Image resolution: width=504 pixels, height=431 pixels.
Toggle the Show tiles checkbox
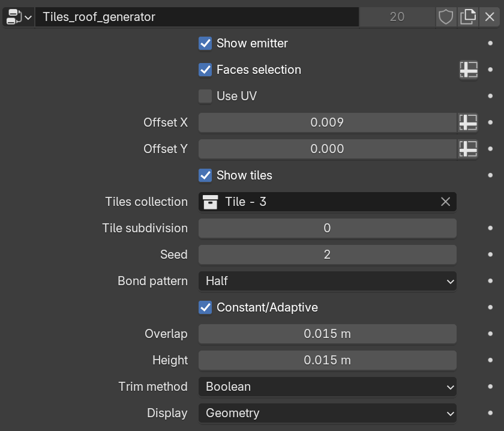click(x=205, y=175)
